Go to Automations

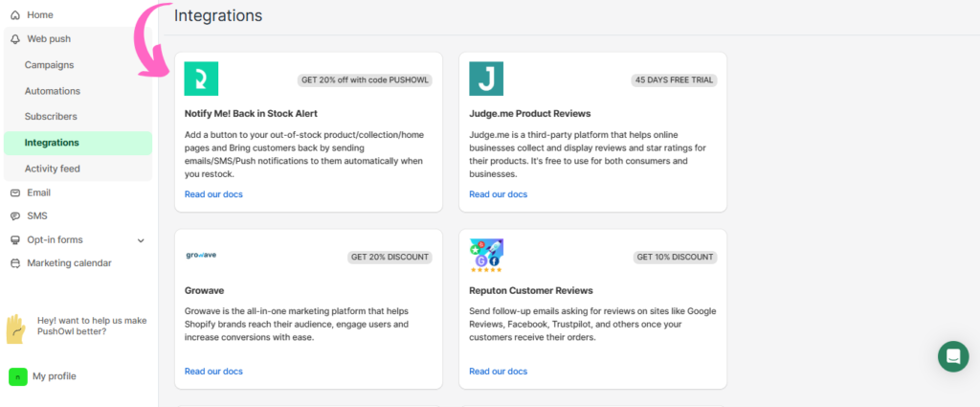(x=53, y=91)
